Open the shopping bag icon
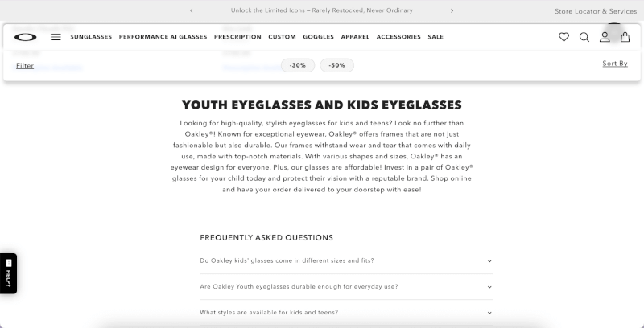The height and width of the screenshot is (328, 644). coord(625,37)
